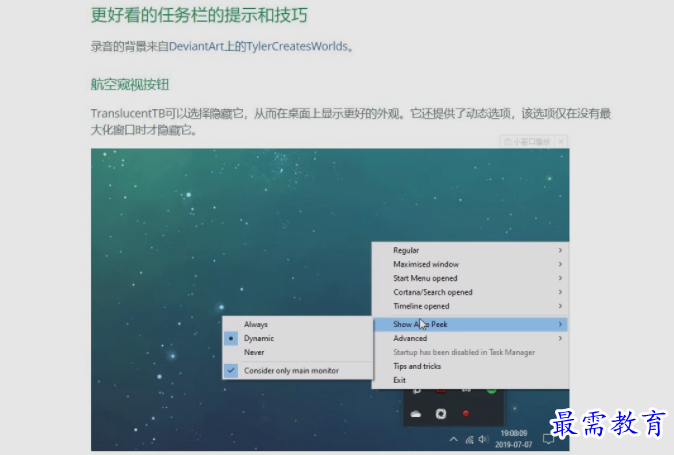This screenshot has width=674, height=455.
Task: Select the Always radio option
Action: pyautogui.click(x=297, y=324)
